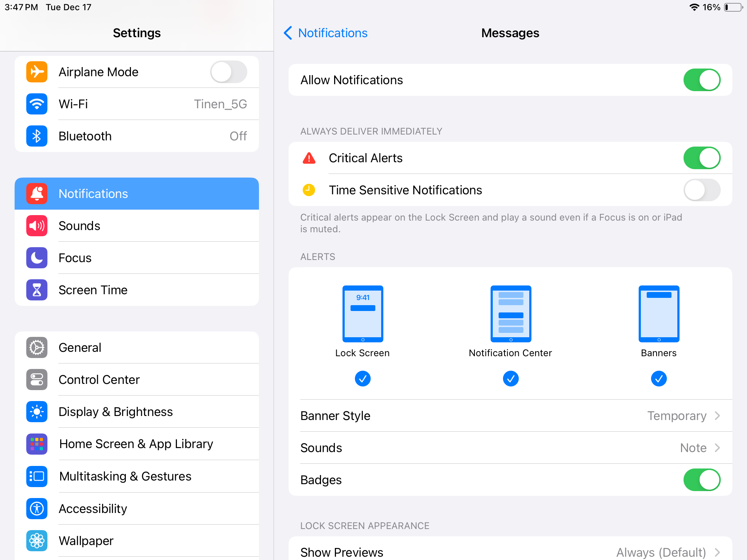Screen dimensions: 747x560
Task: Open Display & Brightness sun icon
Action: 37,412
